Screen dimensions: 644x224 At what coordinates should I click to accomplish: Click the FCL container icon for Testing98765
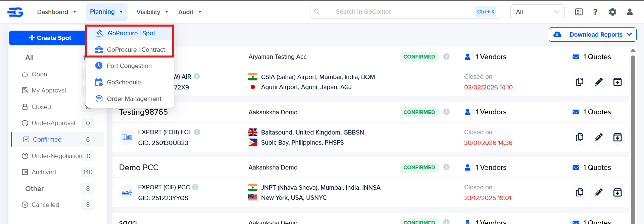[x=127, y=137]
